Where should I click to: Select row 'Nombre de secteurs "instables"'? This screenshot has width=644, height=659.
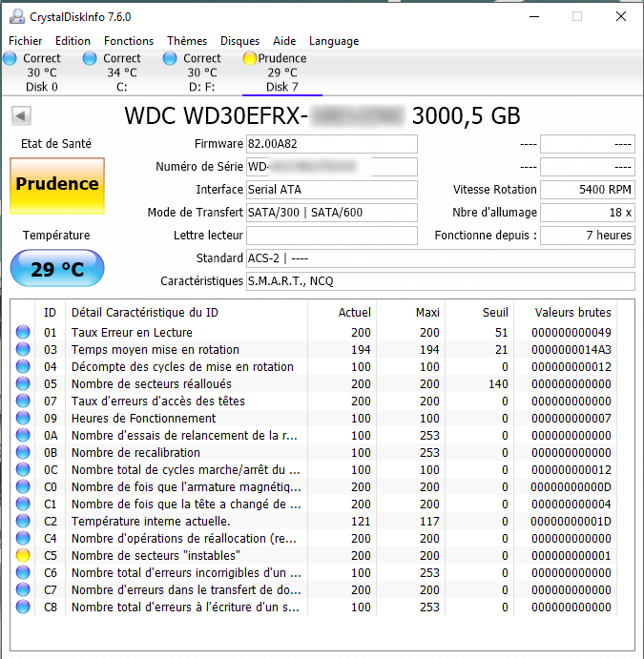(315, 556)
